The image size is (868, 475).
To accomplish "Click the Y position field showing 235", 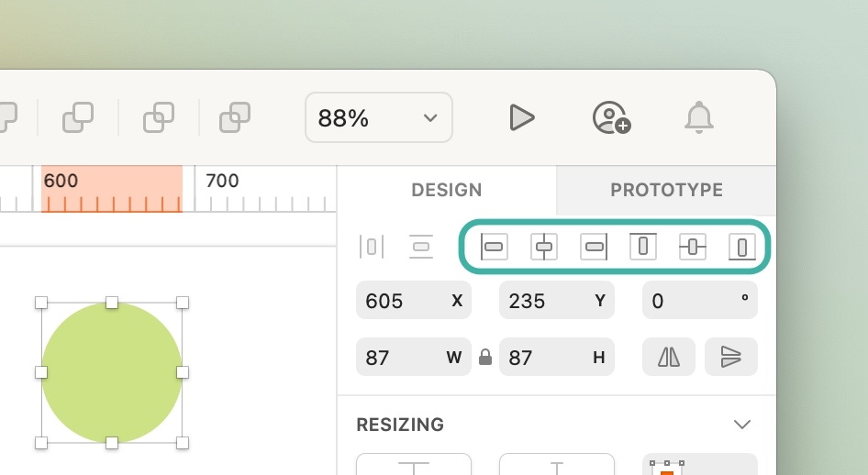I will point(557,300).
